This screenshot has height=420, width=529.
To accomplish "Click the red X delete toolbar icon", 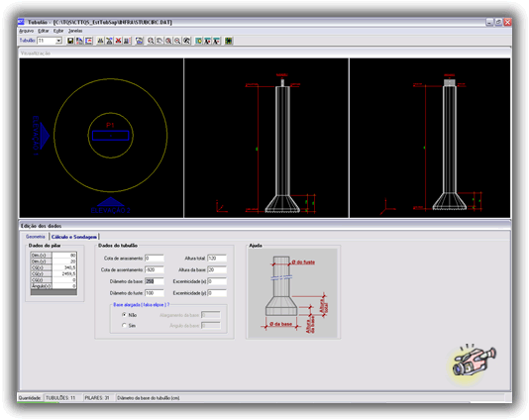I will tap(119, 41).
